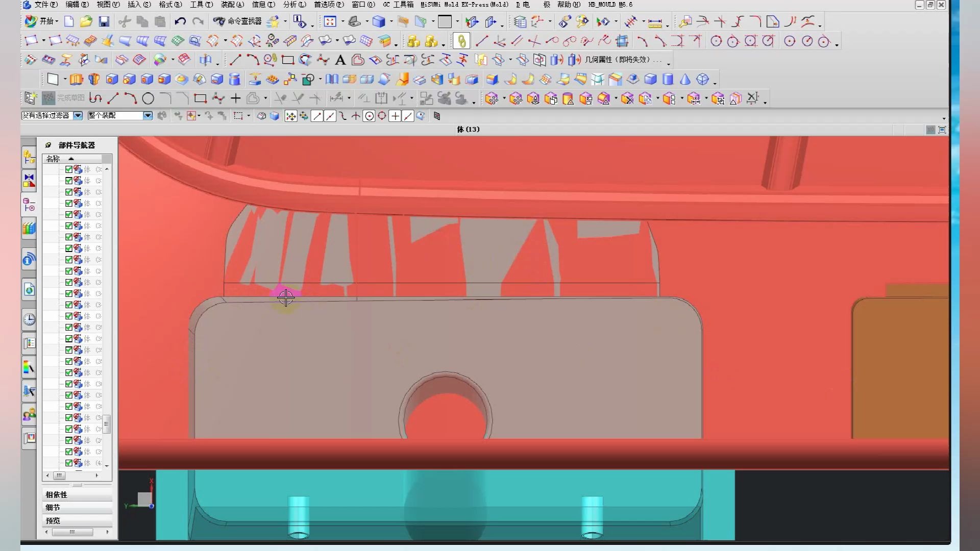Click the Clock history sidebar icon
980x551 pixels.
pos(29,319)
